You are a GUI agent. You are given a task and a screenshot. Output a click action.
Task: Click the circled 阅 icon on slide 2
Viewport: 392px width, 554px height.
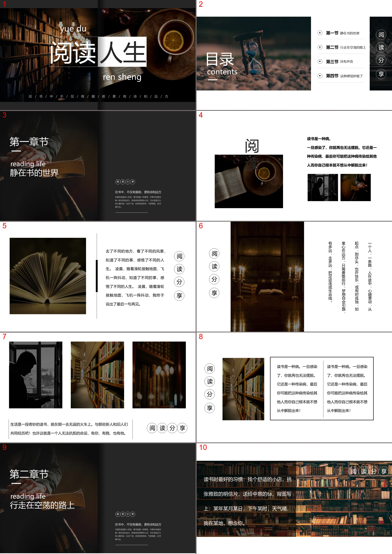pos(381,35)
